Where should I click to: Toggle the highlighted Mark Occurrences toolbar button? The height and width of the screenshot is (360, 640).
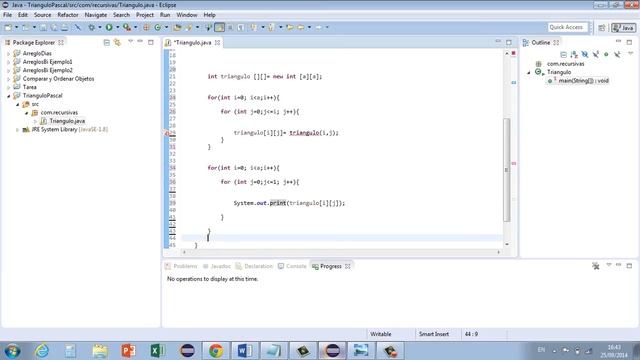pos(219,27)
